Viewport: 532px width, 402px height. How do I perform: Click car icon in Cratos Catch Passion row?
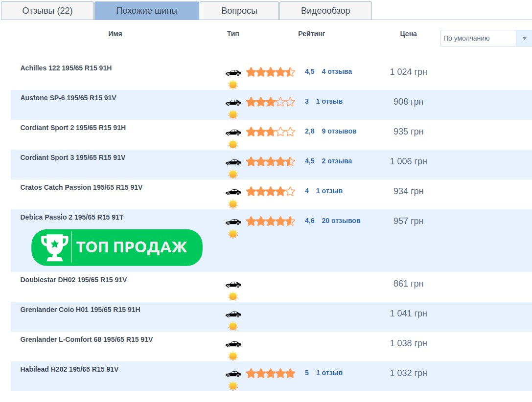[x=233, y=192]
